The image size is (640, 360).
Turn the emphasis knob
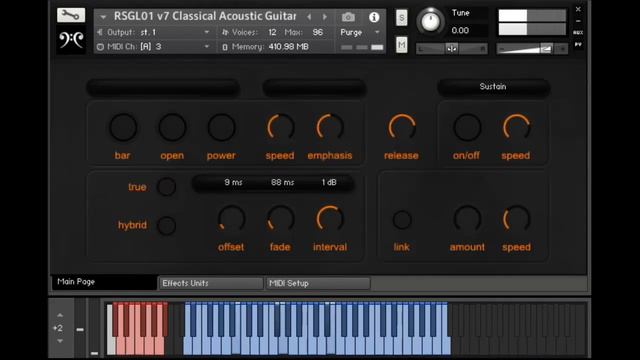(x=330, y=127)
